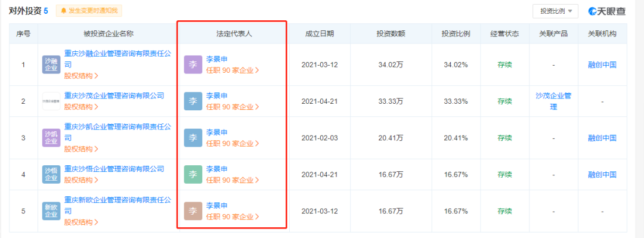Screen dimensions: 644x238
Task: Click the bell notification icon
Action: 63,11
